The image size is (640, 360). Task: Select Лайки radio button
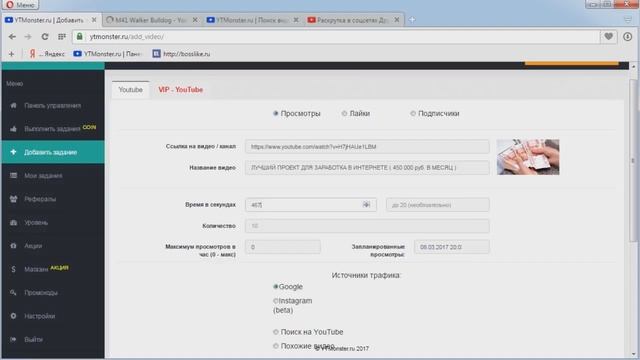point(344,113)
